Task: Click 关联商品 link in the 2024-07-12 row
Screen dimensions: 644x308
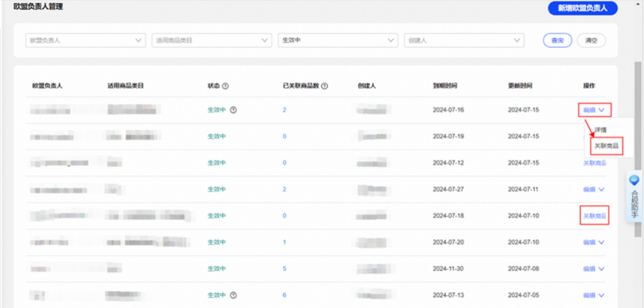Action: tap(595, 163)
